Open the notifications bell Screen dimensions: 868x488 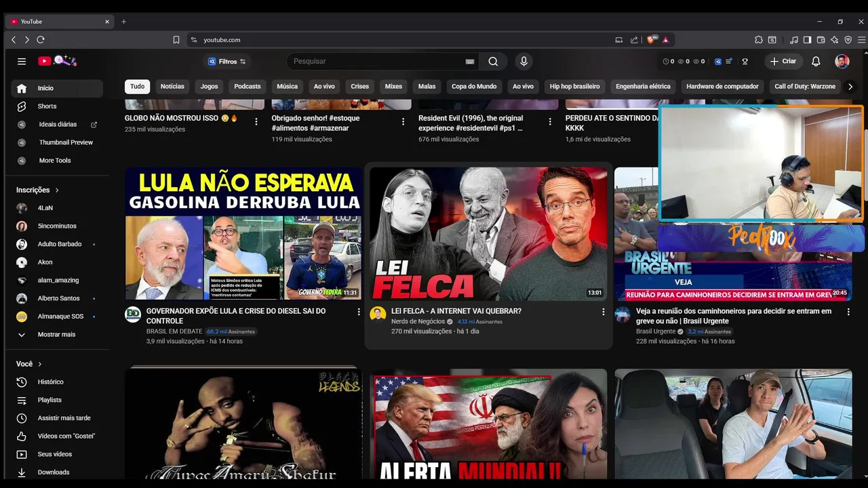pos(816,61)
